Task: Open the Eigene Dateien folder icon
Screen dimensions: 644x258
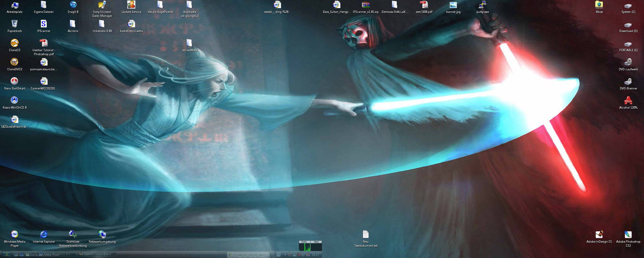Action: coord(44,7)
